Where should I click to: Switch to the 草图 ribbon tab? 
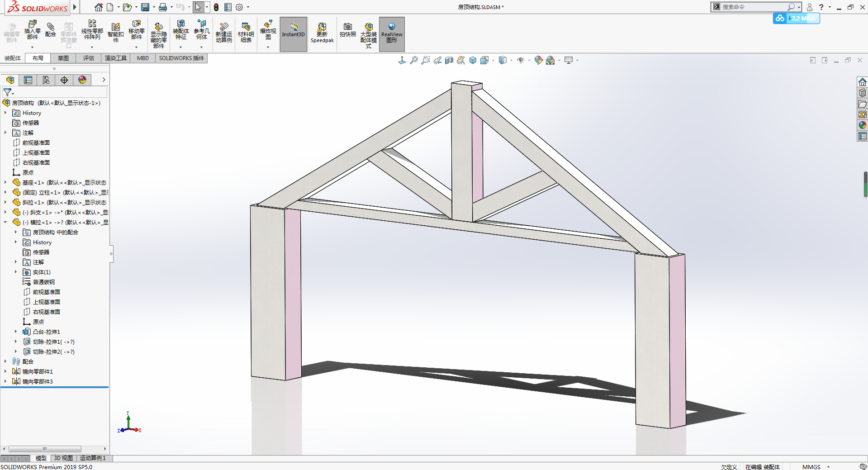[x=63, y=58]
